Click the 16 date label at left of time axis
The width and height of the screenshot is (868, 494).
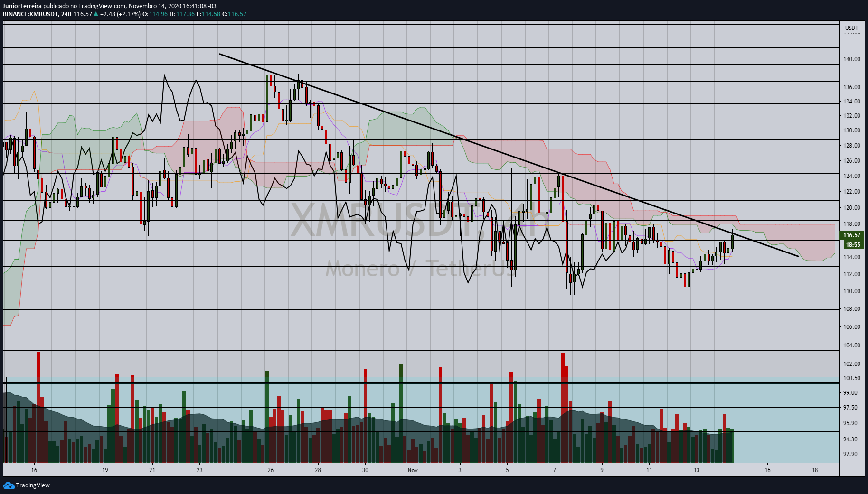pos(34,470)
